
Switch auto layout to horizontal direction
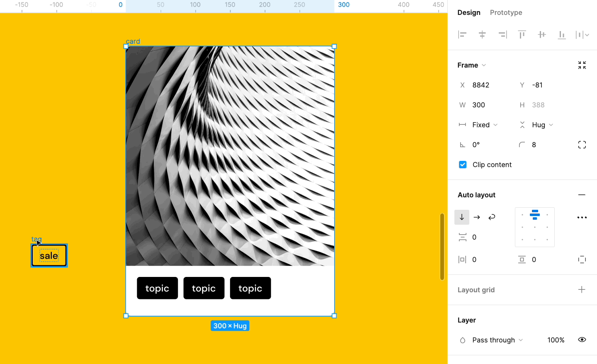476,217
